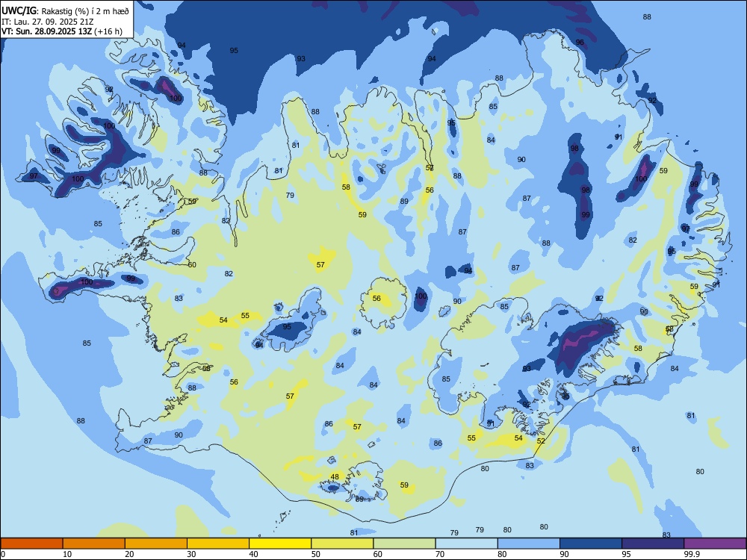Click the '0' legend scale label
This screenshot has height=560, width=747.
3,554
